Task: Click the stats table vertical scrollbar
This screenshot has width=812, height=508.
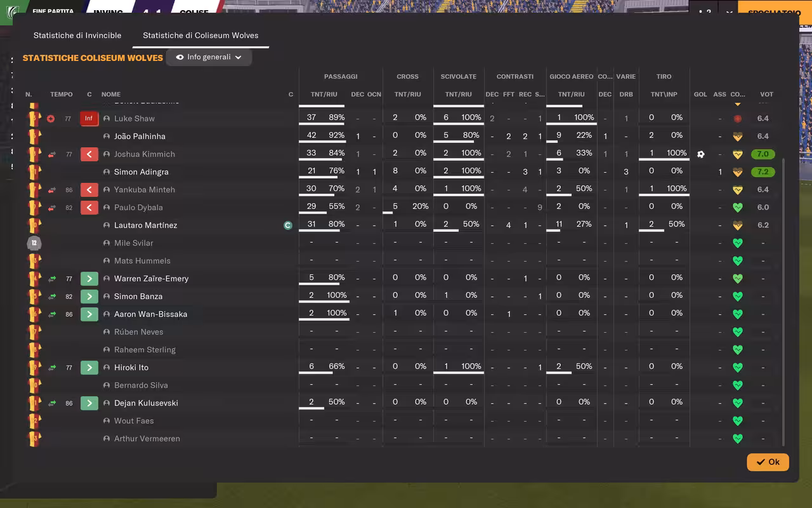Action: 783,302
